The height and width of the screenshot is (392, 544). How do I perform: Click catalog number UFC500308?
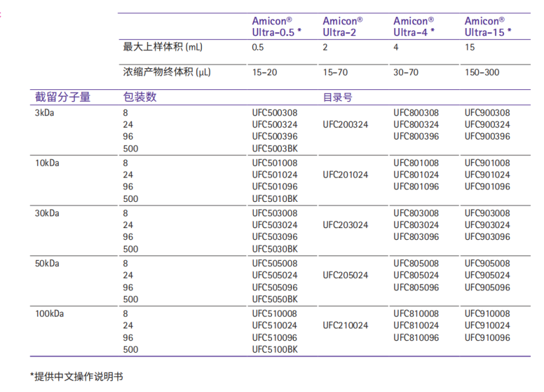[275, 113]
